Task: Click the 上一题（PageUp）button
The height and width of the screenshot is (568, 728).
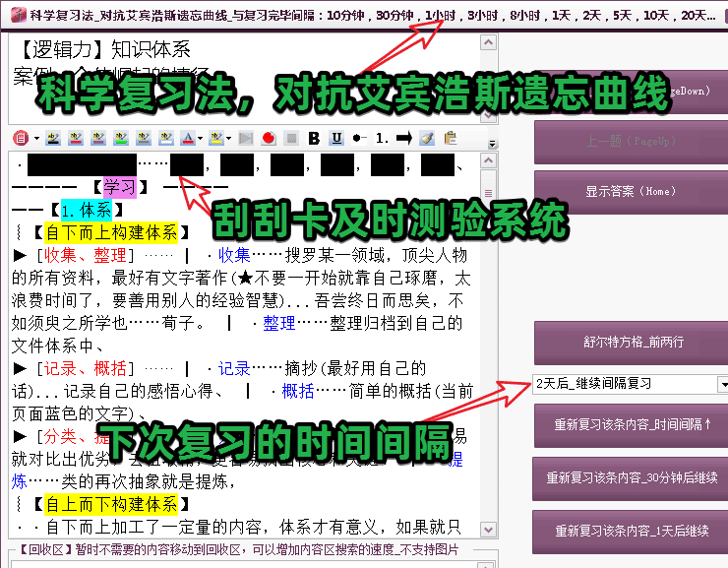Action: 631,141
